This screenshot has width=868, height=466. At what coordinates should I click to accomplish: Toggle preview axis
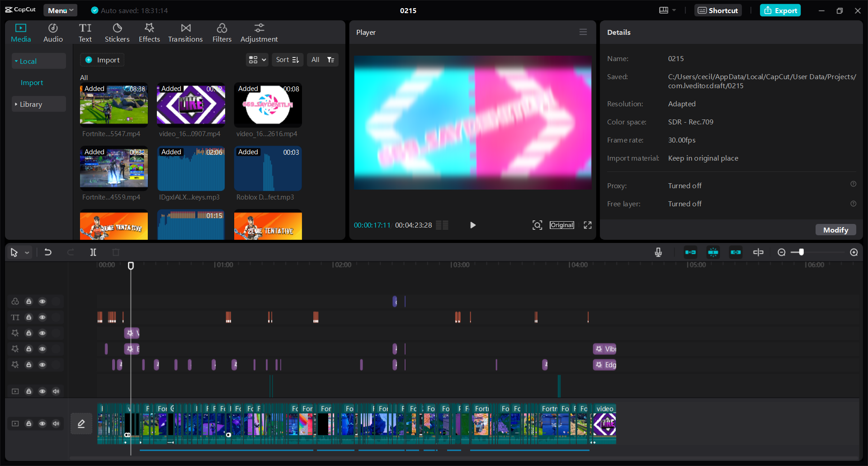758,252
